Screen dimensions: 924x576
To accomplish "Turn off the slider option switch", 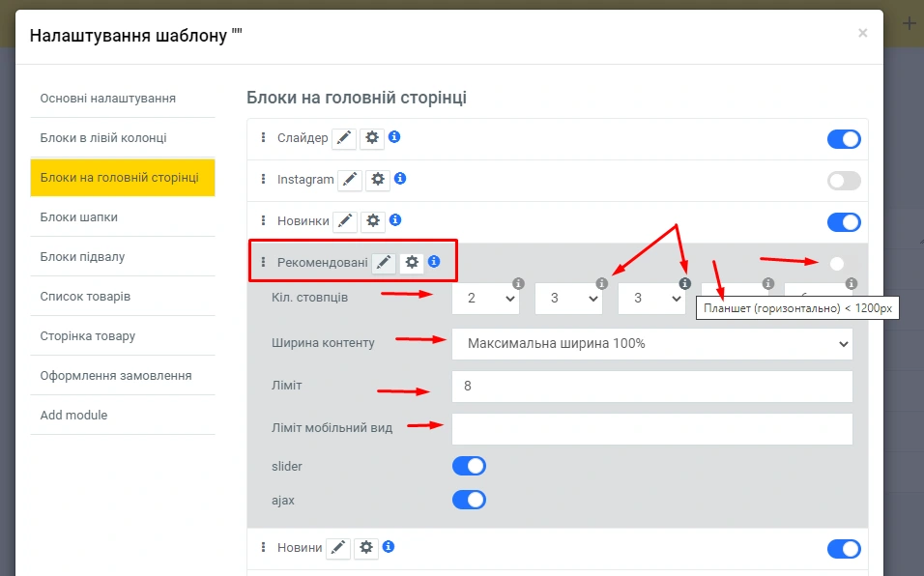I will tap(469, 467).
